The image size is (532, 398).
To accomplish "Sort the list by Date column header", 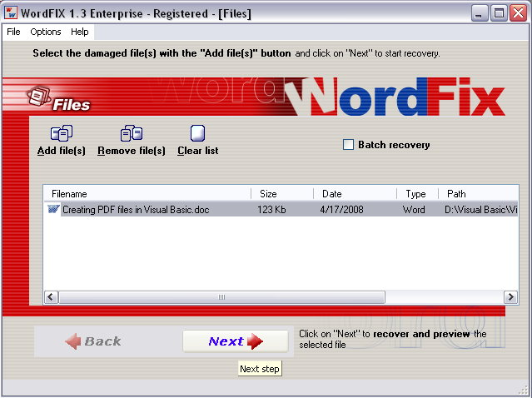I will (355, 194).
